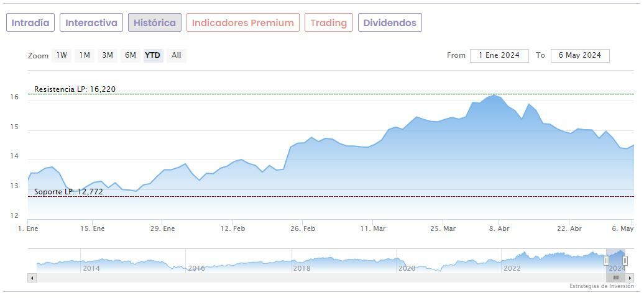Click the From date field
Viewport: 644px width, 298px height.
click(499, 55)
